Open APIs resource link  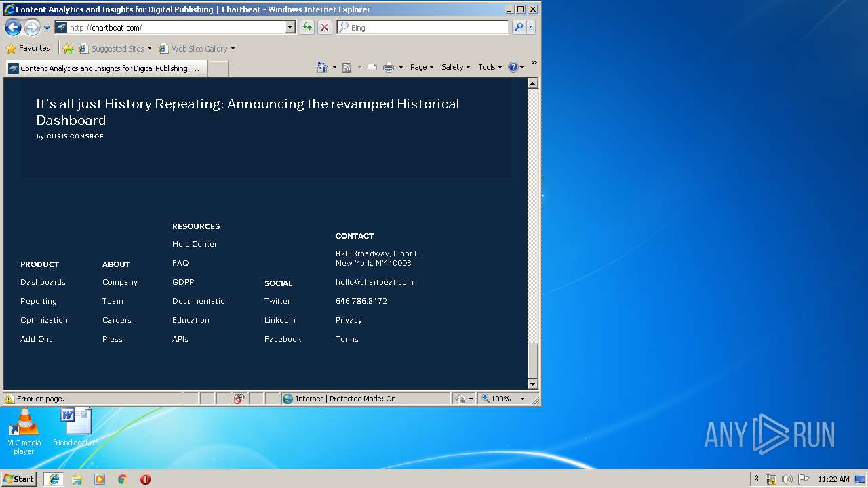click(180, 339)
